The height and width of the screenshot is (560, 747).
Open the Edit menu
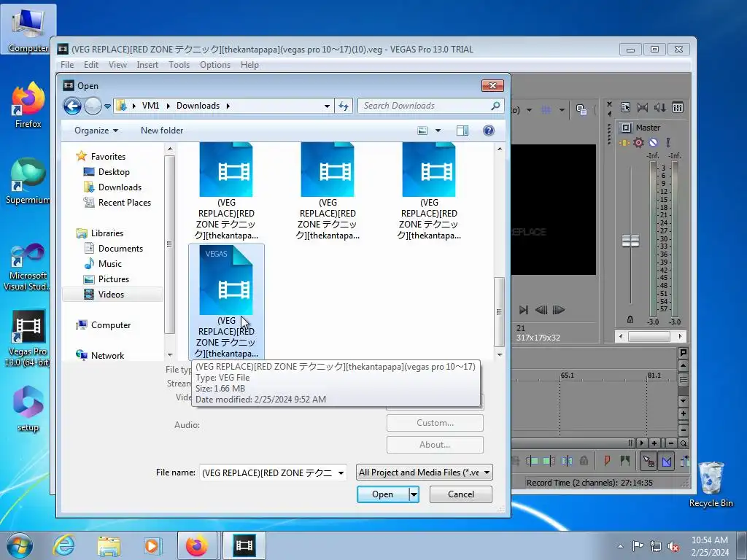click(x=91, y=65)
